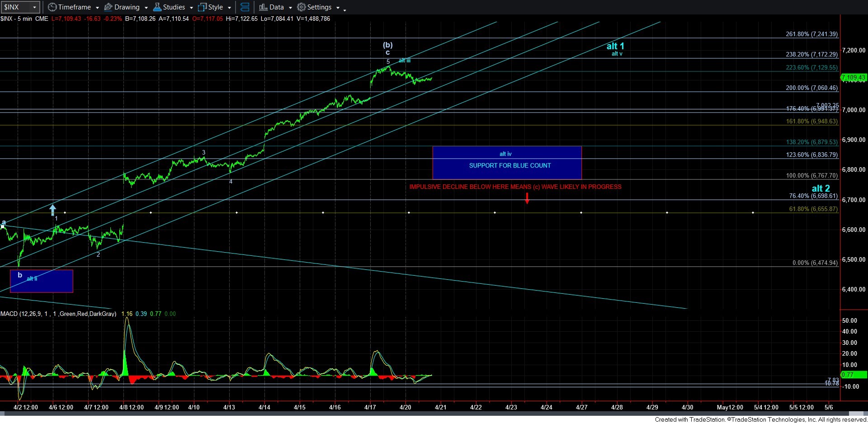Viewport: 868px width, 423px height.
Task: Open the $INX symbol dropdown
Action: click(x=34, y=7)
